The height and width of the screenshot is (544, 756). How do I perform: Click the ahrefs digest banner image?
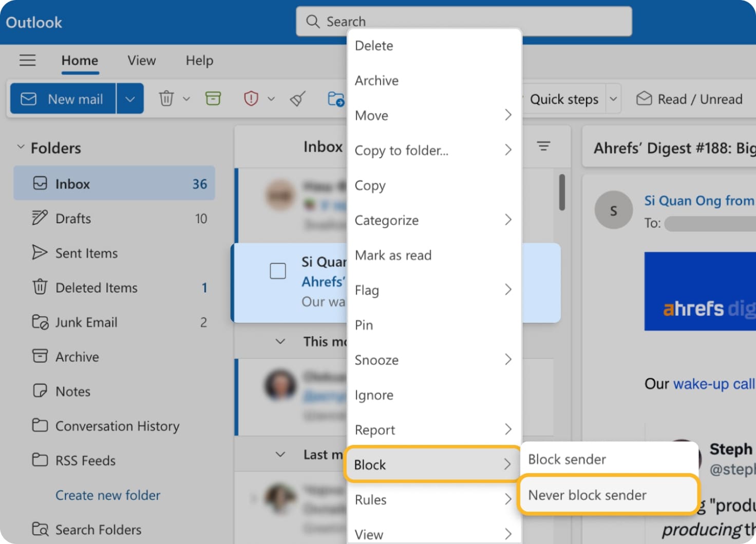700,291
